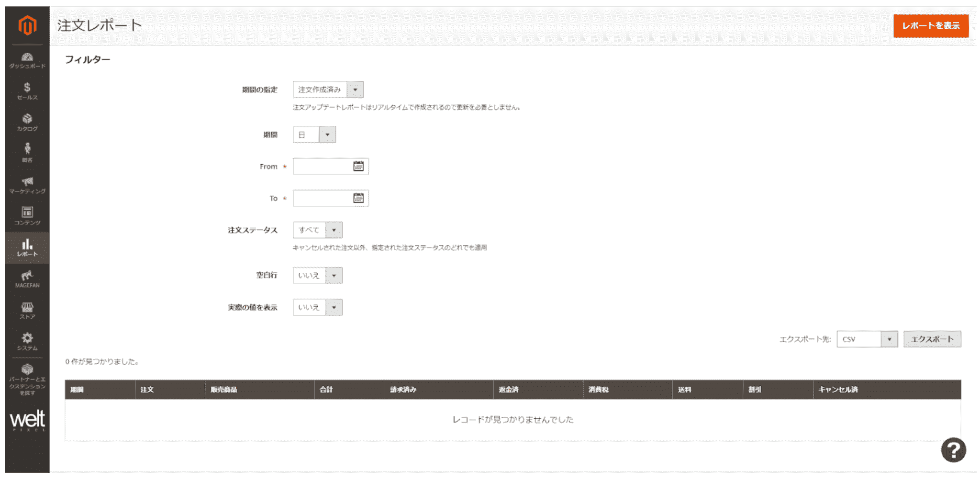Open calendar picker for To date
Screen dimensions: 980x480
pos(358,198)
